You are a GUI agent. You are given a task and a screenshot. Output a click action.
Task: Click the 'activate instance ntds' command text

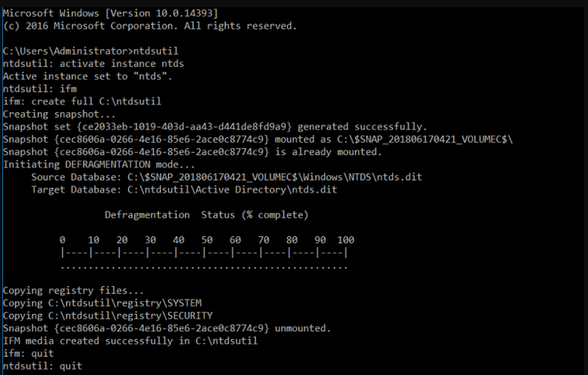[122, 64]
